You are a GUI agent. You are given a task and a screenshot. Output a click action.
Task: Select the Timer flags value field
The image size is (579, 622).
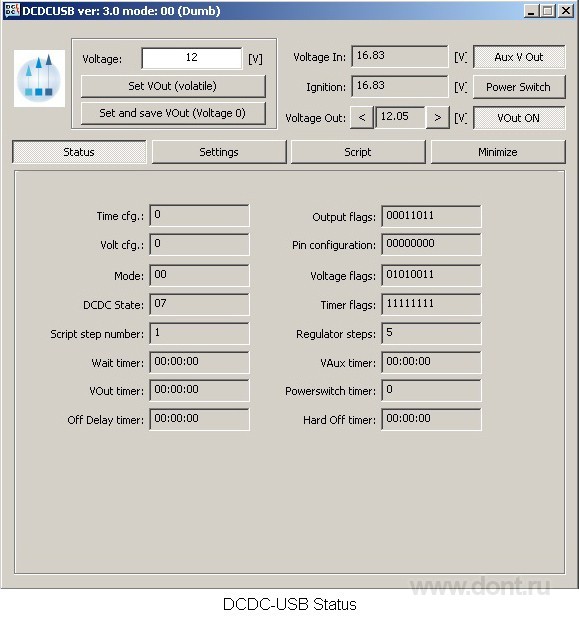tap(431, 304)
